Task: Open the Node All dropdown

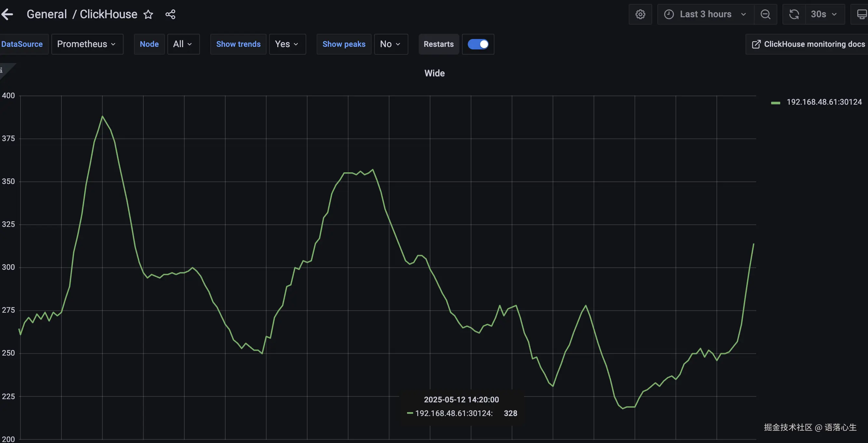Action: click(183, 44)
